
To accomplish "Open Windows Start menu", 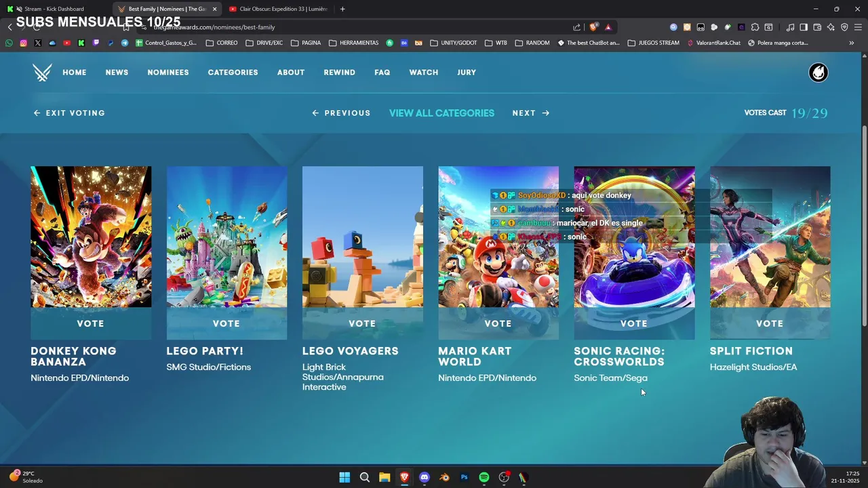I will click(344, 477).
